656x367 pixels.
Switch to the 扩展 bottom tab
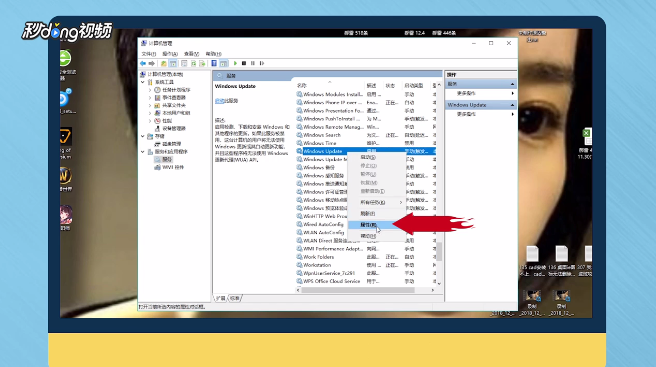pos(220,298)
